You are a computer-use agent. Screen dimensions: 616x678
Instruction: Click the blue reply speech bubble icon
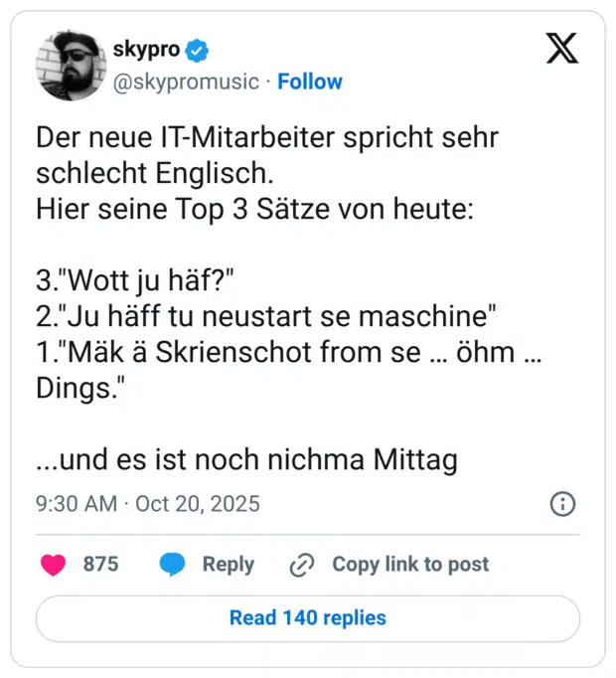pyautogui.click(x=173, y=565)
